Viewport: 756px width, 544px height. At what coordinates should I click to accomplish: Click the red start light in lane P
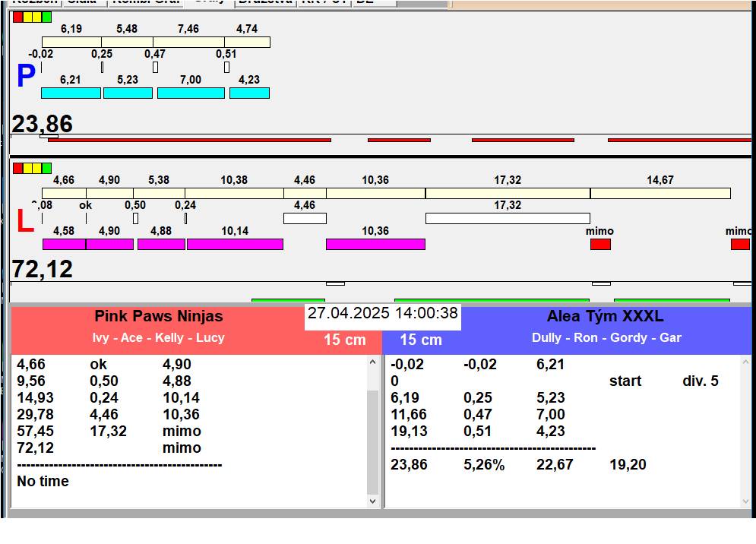click(17, 17)
